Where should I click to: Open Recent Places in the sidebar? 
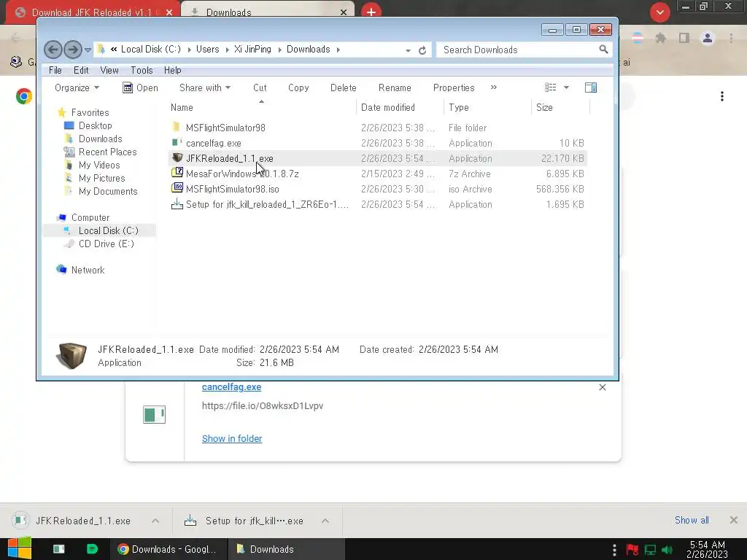[107, 152]
